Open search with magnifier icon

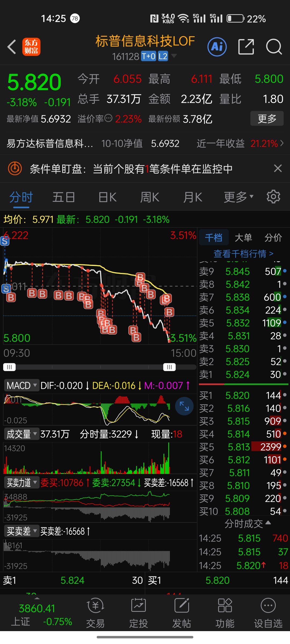(x=274, y=47)
